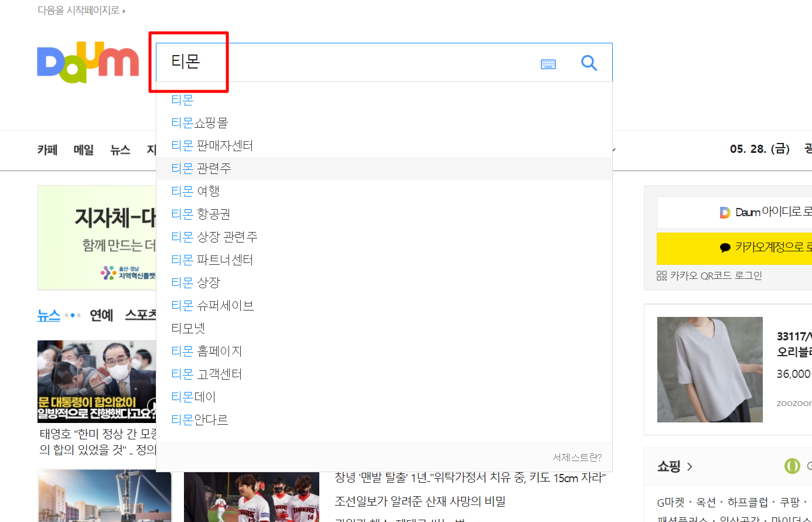Select suggestion 티몬 슈퍼세이브
812x522 pixels.
384,306
